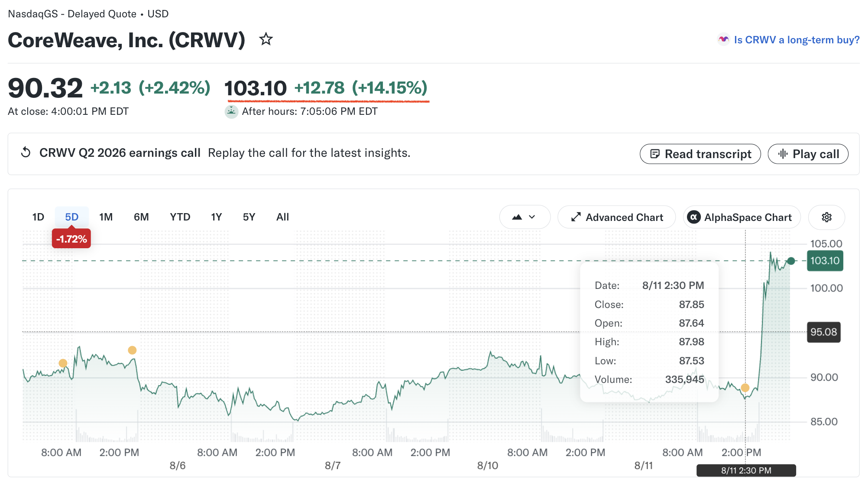Click tooltip Open value 87.64

pos(691,323)
